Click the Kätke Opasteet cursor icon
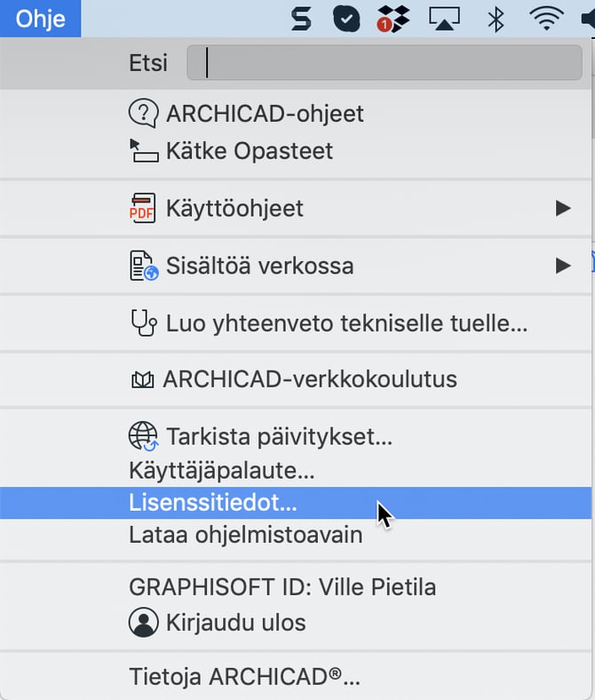595x700 pixels. (x=144, y=150)
